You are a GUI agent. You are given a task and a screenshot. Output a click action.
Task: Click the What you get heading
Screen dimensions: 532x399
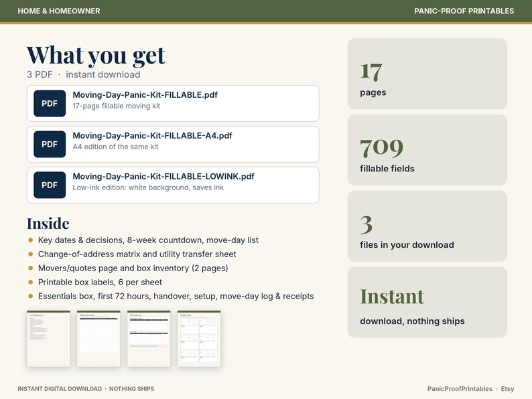pyautogui.click(x=96, y=56)
